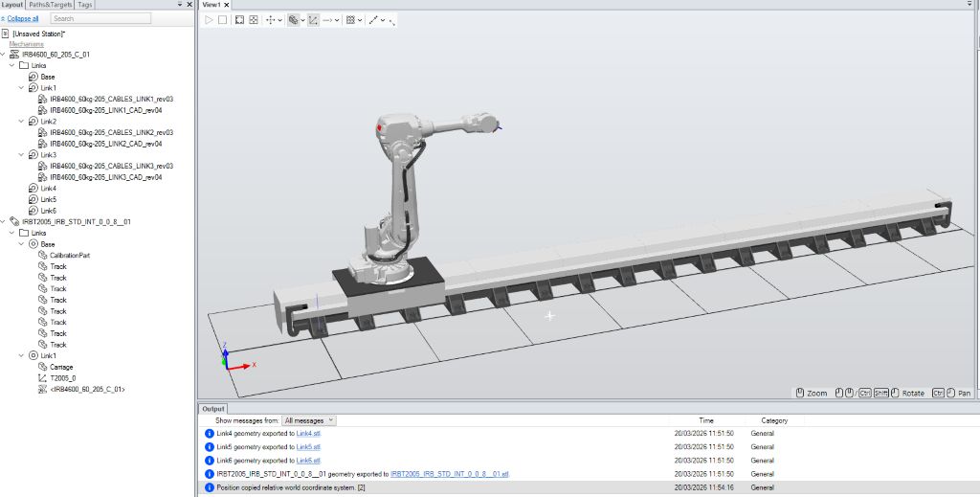Collapse the IRBT2005_IRB_STD_INT_0_0_8__01 node

(3, 222)
